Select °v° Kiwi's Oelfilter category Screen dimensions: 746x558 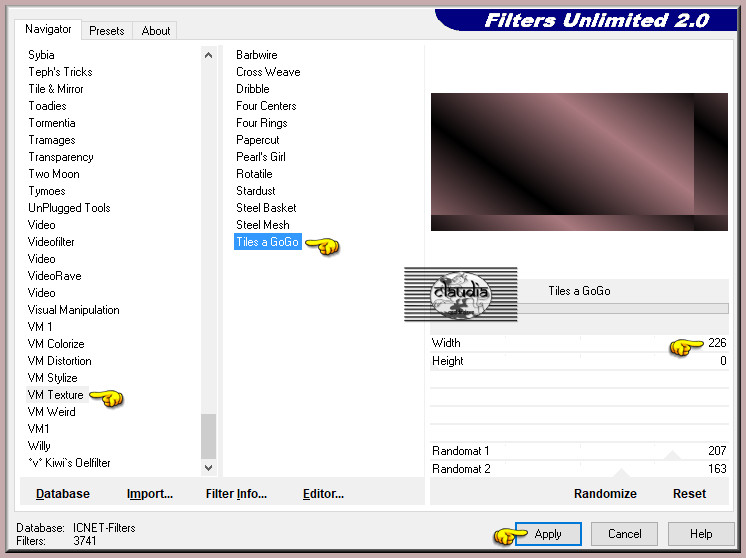pos(69,463)
